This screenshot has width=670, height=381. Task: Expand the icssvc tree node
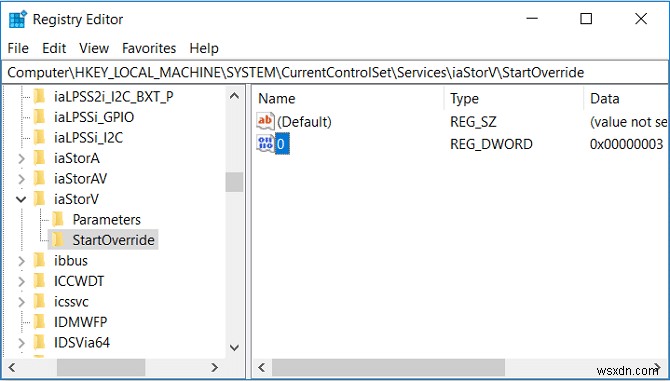(x=21, y=302)
